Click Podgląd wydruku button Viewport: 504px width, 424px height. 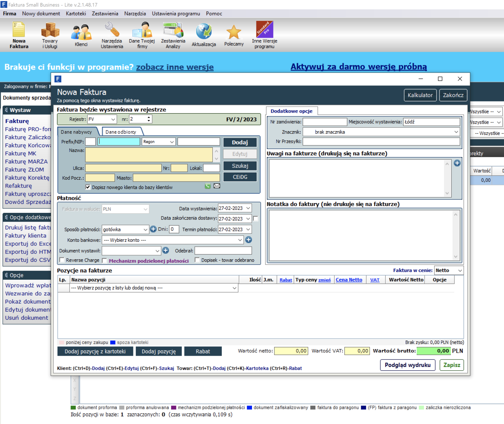[x=408, y=365]
